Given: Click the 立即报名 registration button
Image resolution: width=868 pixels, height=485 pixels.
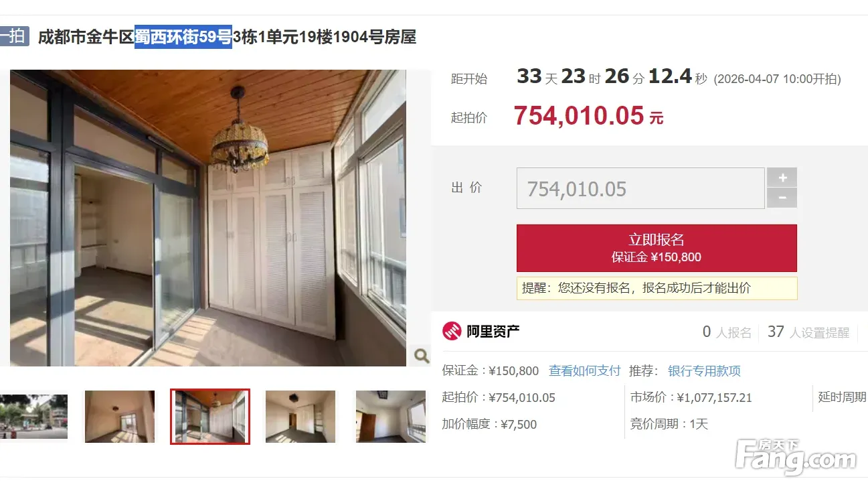Looking at the screenshot, I should (x=657, y=248).
